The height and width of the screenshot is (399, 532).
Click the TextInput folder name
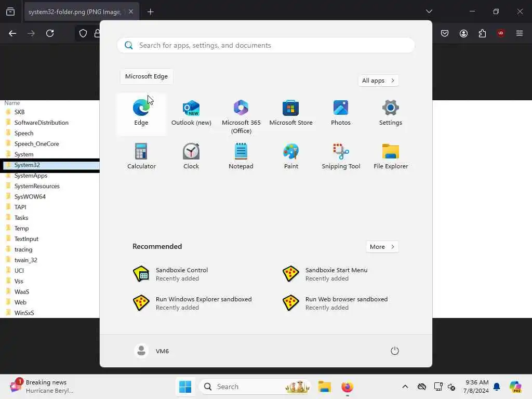[26, 239]
